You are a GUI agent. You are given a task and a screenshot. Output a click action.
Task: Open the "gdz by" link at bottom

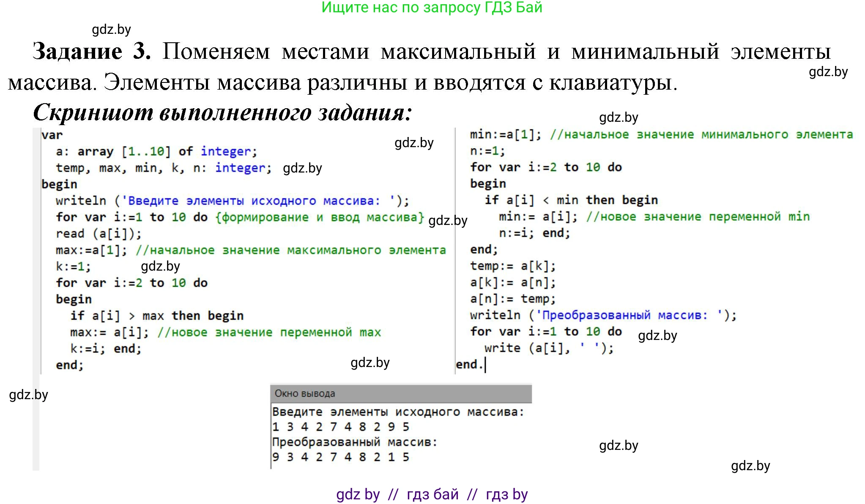click(356, 495)
